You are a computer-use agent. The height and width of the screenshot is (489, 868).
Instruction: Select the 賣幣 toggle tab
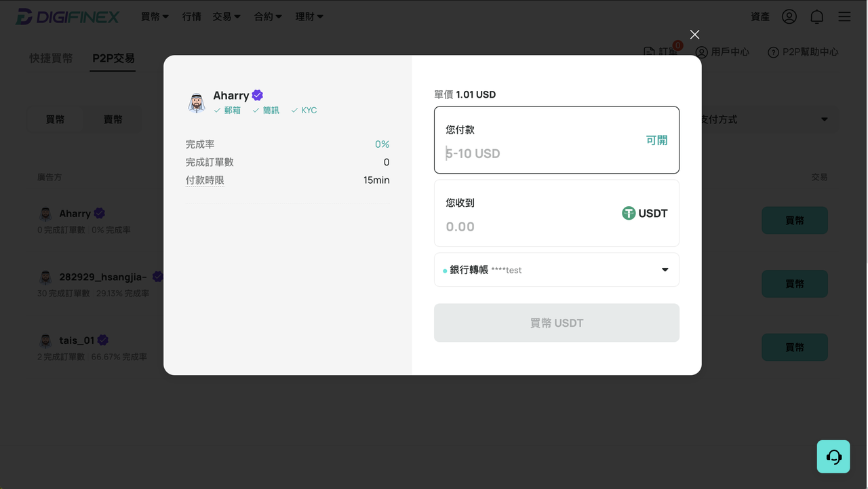[113, 119]
